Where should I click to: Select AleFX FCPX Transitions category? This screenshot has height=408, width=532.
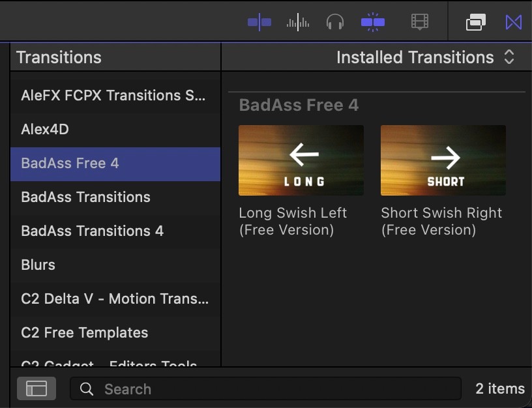(x=115, y=95)
